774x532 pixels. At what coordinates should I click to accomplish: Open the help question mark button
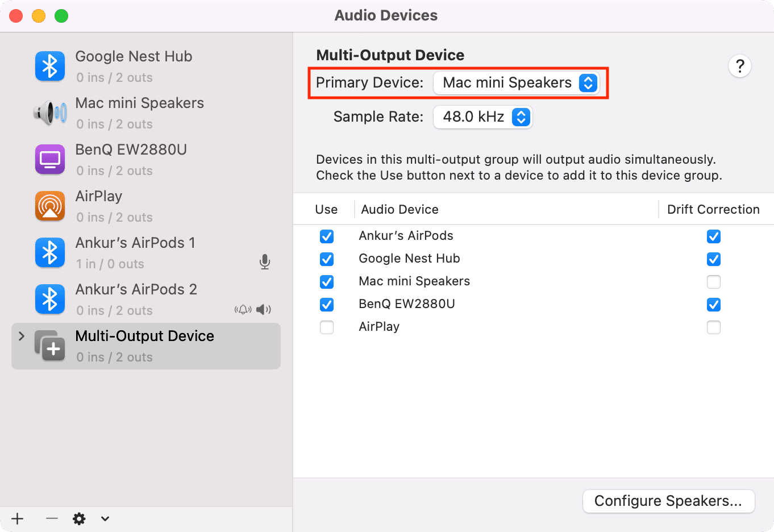click(740, 66)
